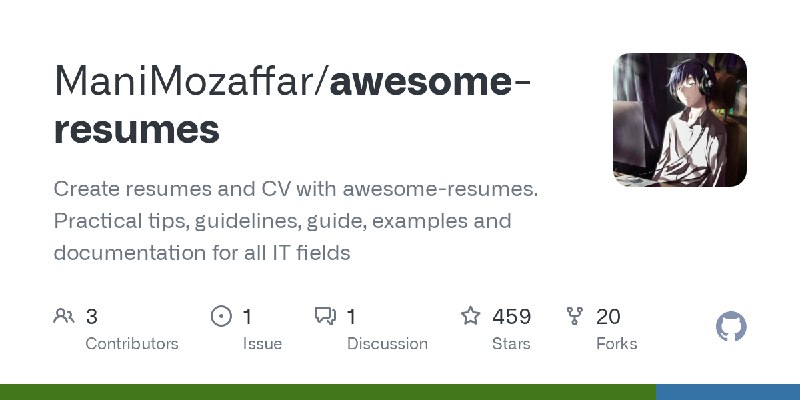
Task: Click the repository description text
Action: pos(296,221)
